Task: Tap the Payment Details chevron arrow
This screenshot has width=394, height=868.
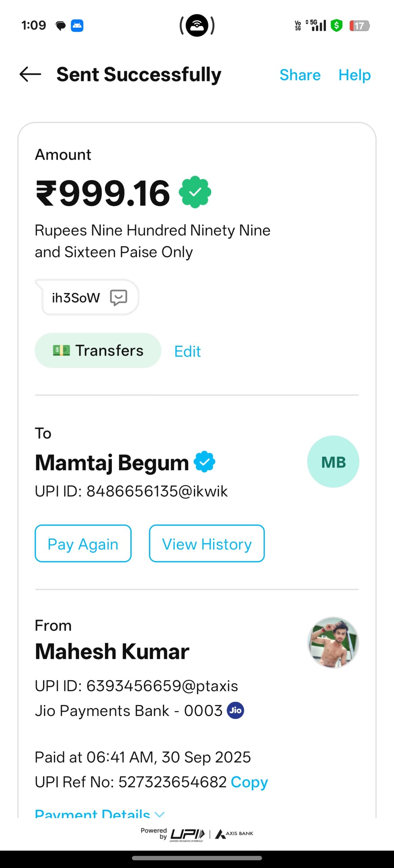Action: pos(159,813)
